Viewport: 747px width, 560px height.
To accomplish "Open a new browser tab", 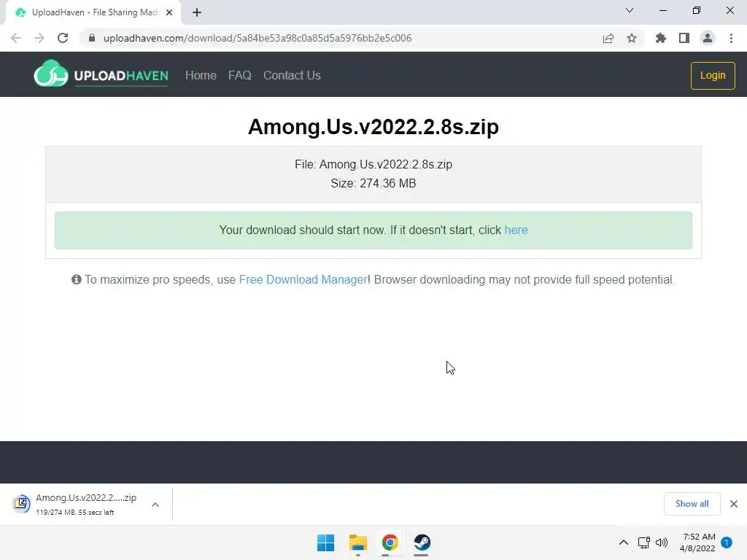I will tap(197, 12).
